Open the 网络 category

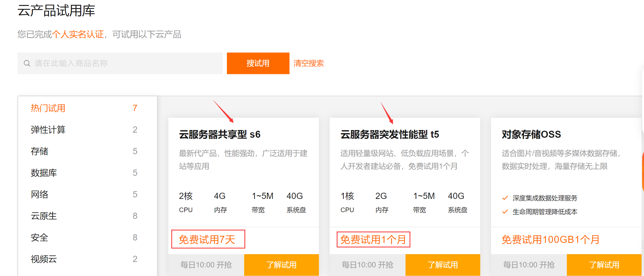[39, 194]
